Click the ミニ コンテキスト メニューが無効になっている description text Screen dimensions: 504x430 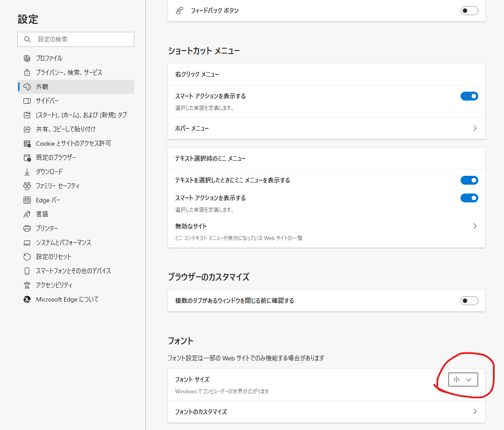239,238
